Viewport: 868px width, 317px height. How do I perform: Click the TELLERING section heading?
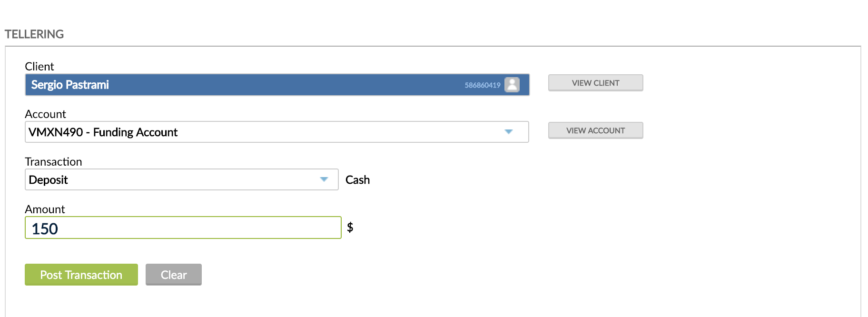[x=34, y=34]
